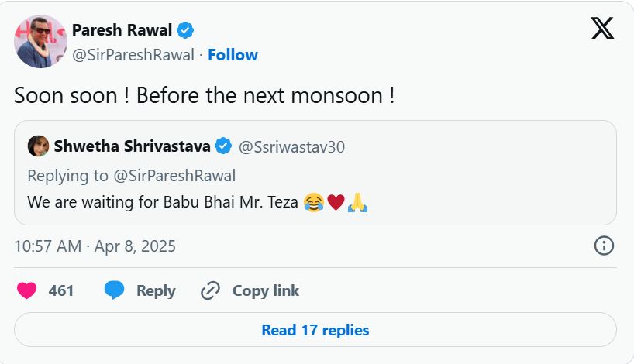Expand the Read 17 replies button

(315, 330)
